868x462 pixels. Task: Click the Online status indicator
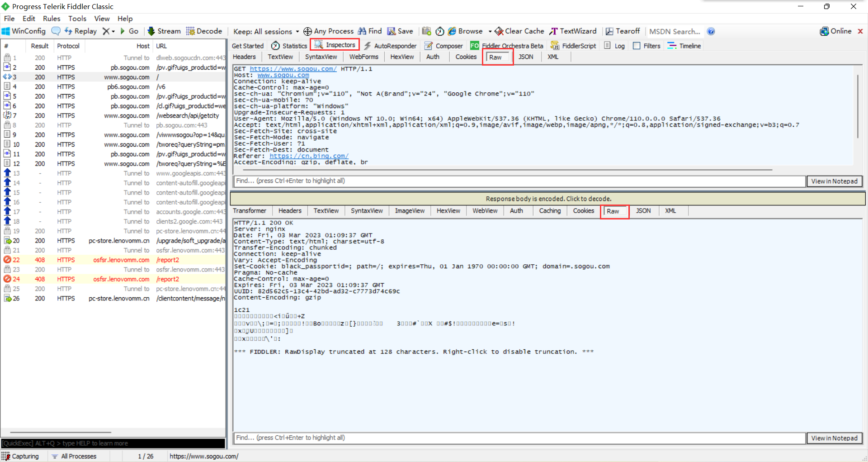click(835, 31)
